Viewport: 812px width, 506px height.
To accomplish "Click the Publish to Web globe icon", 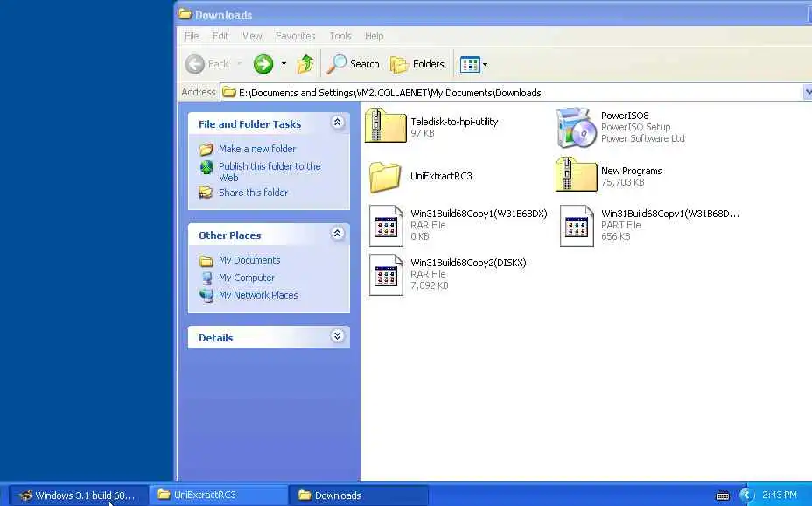I will tap(206, 166).
